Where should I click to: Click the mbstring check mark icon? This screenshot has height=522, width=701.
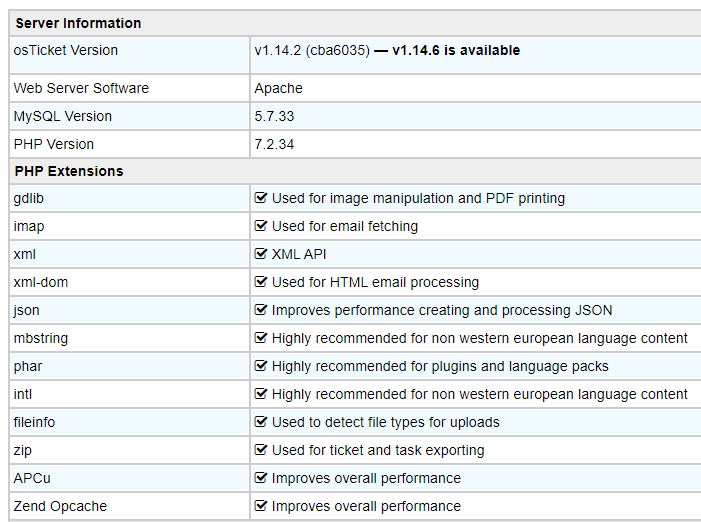click(x=261, y=338)
